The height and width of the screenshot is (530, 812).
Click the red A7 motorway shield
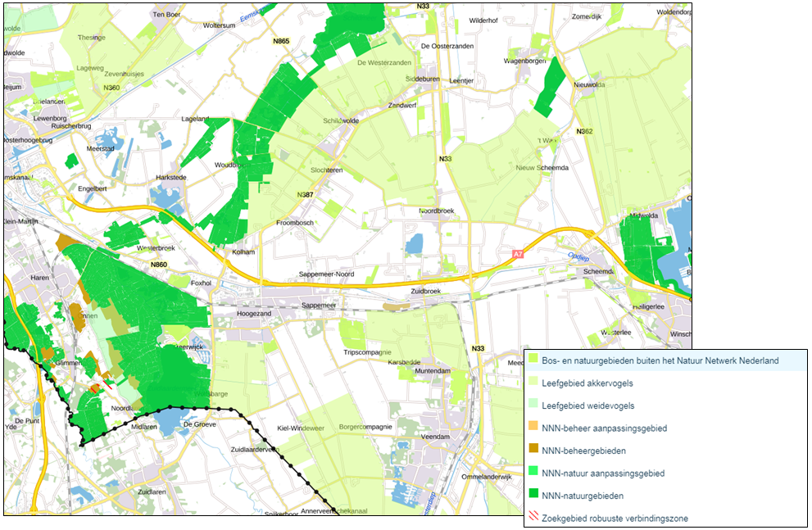(x=517, y=255)
